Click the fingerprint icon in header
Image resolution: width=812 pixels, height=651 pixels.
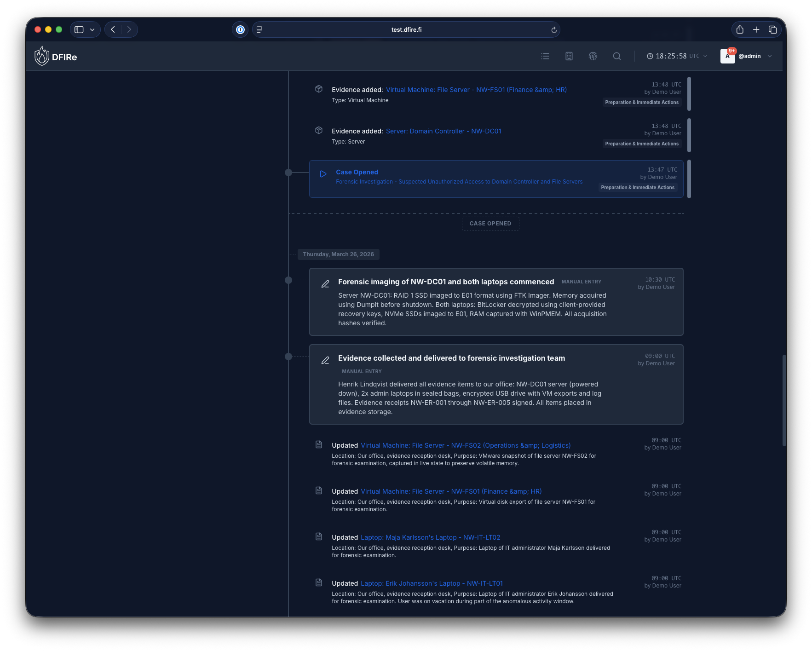tap(593, 56)
